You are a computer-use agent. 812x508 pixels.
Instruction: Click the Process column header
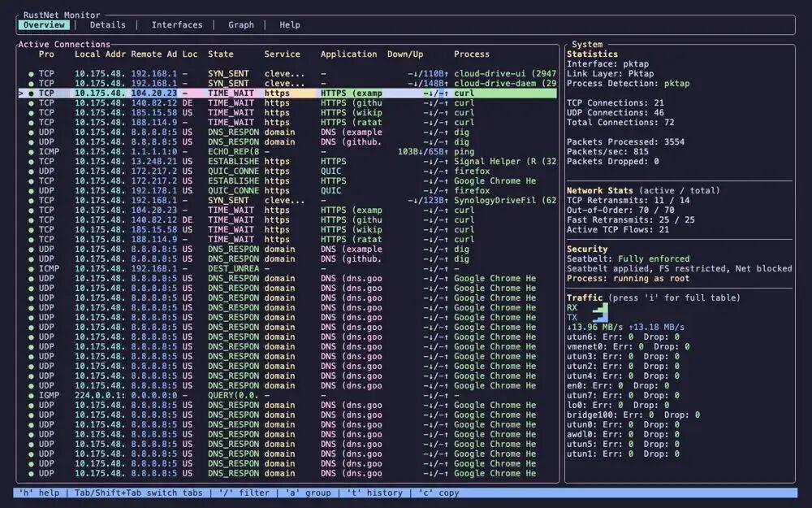[x=472, y=54]
